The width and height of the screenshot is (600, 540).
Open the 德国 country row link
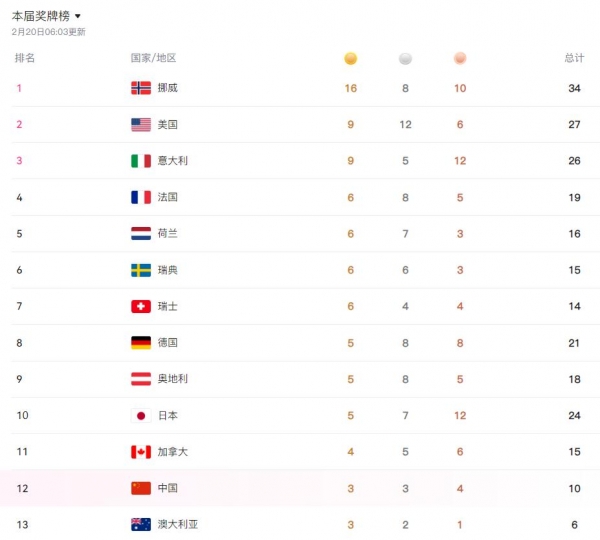[167, 343]
